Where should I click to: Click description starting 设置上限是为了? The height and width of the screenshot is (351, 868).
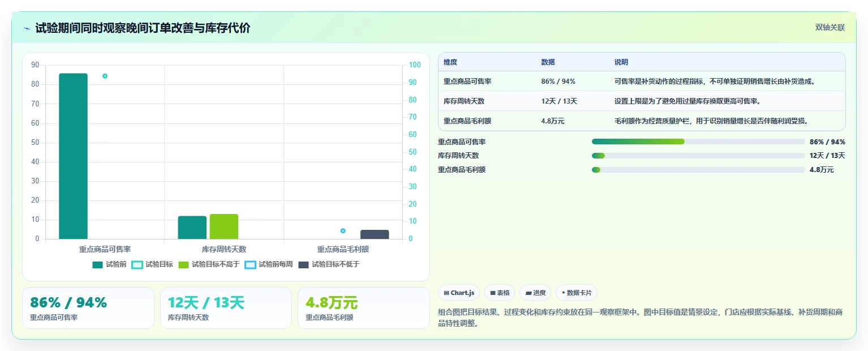tap(687, 101)
